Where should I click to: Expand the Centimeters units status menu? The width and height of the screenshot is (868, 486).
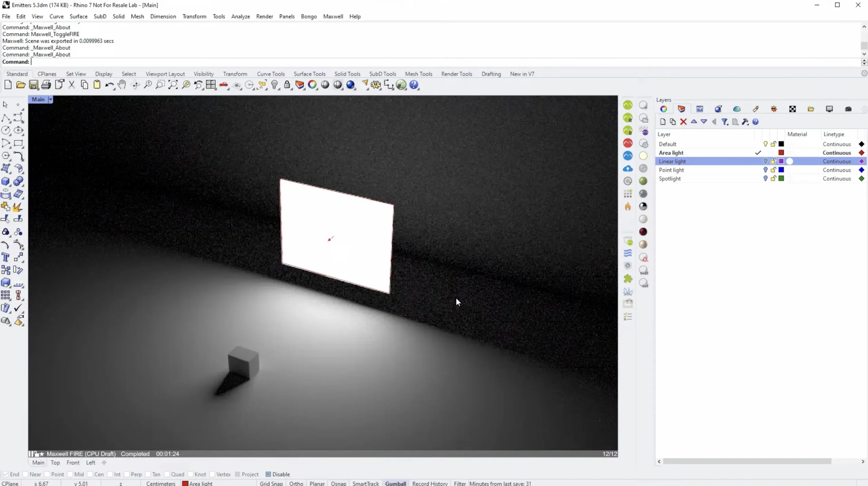161,483
